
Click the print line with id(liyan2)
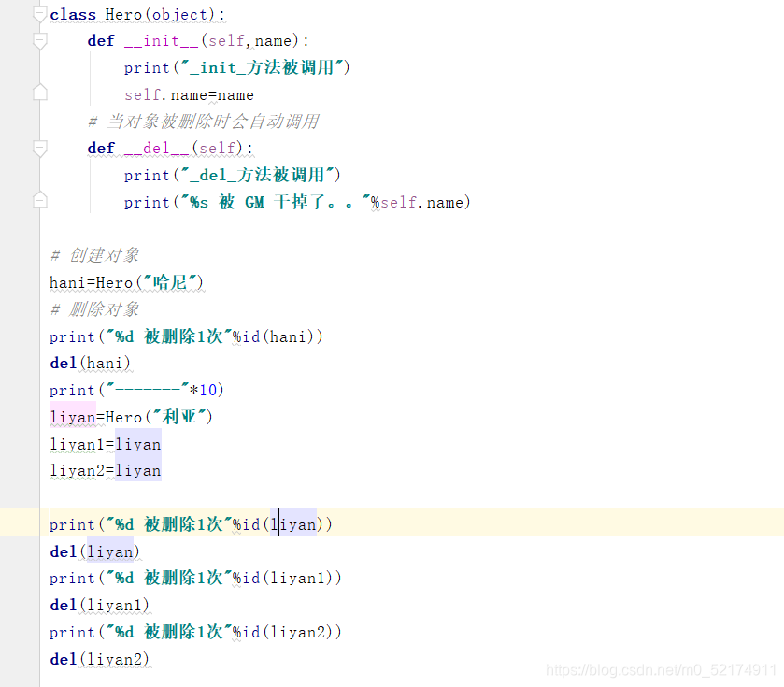[195, 633]
